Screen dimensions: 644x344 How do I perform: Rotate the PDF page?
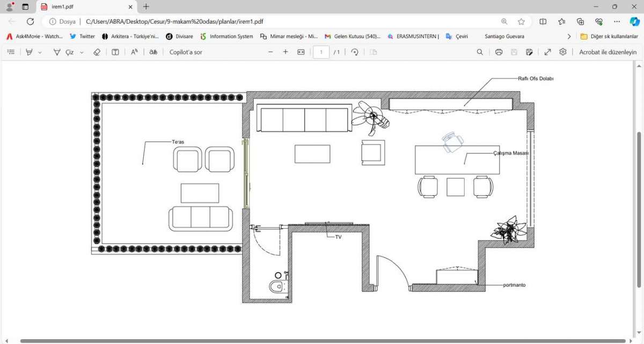pyautogui.click(x=355, y=52)
